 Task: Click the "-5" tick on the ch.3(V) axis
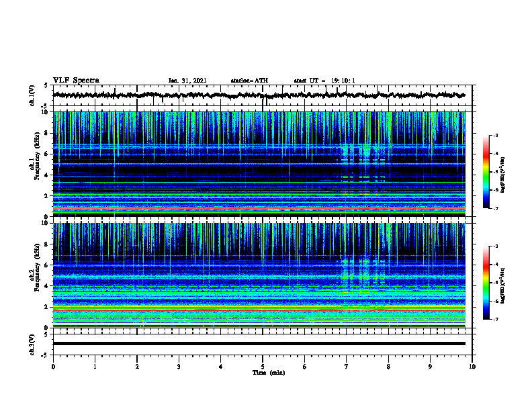45,355
